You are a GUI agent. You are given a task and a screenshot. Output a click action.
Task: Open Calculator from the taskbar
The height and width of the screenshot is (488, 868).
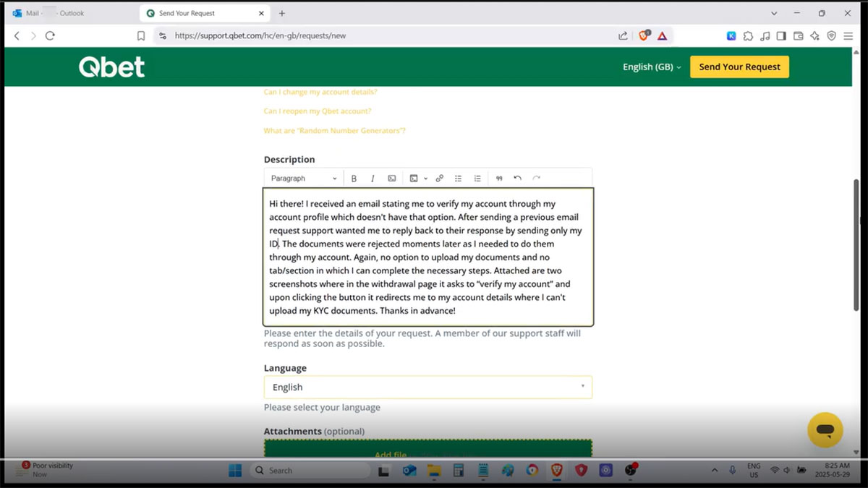tap(458, 470)
